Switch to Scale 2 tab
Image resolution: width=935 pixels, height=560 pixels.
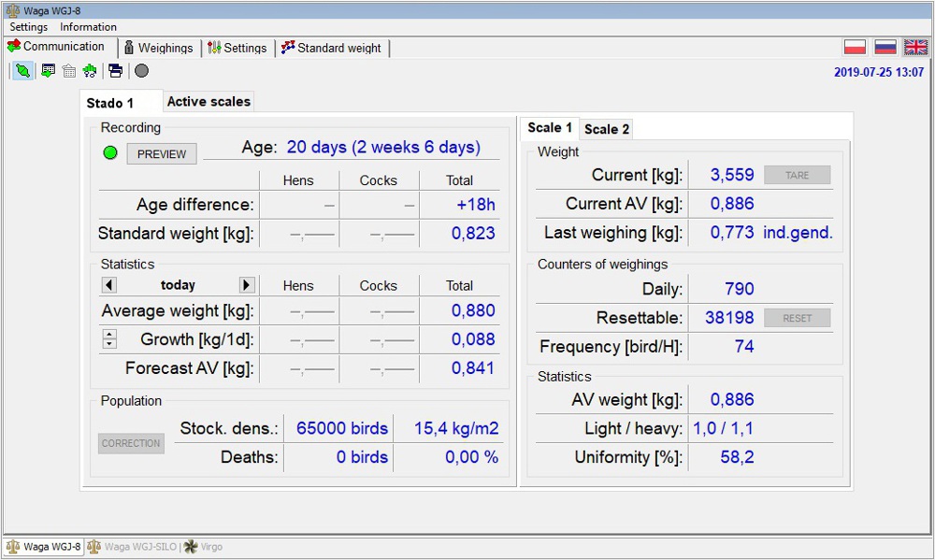coord(607,129)
